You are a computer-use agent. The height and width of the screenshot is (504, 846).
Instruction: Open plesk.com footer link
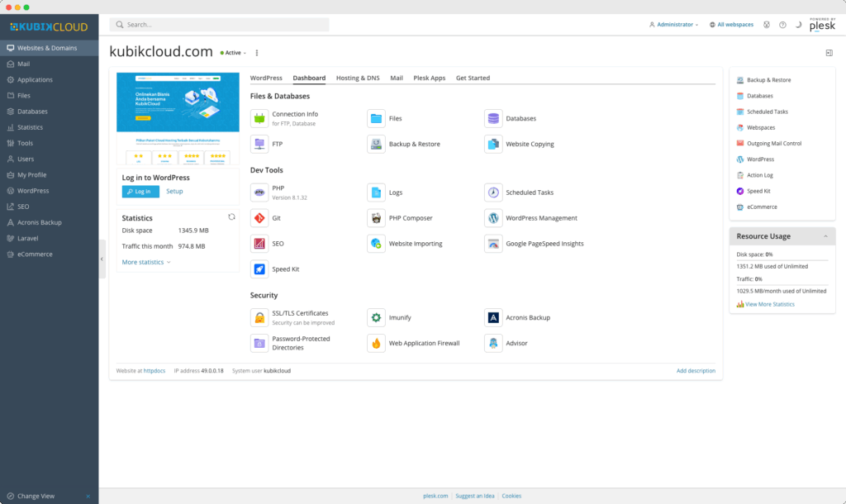click(x=435, y=496)
